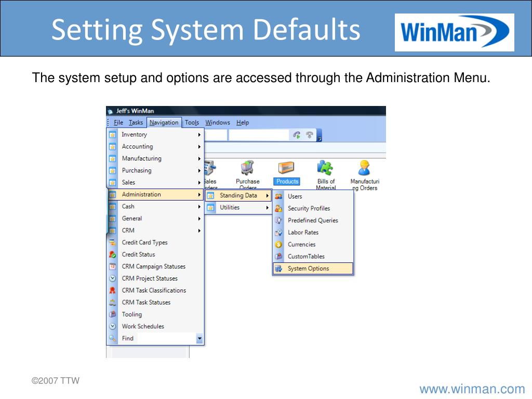Click the Work Schedules clock icon
The width and height of the screenshot is (532, 399).
pyautogui.click(x=113, y=326)
